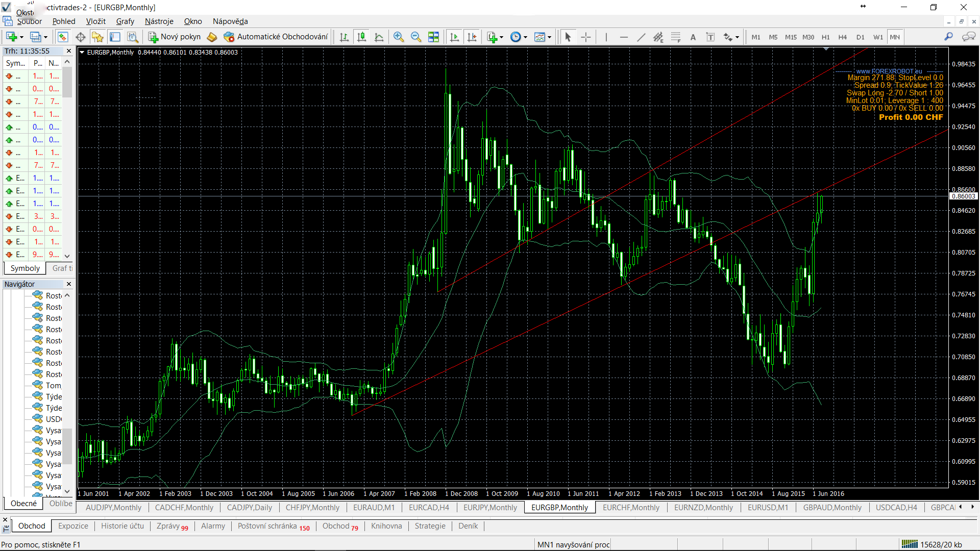Switch chart to bar chart type
The image size is (980, 551).
344,37
